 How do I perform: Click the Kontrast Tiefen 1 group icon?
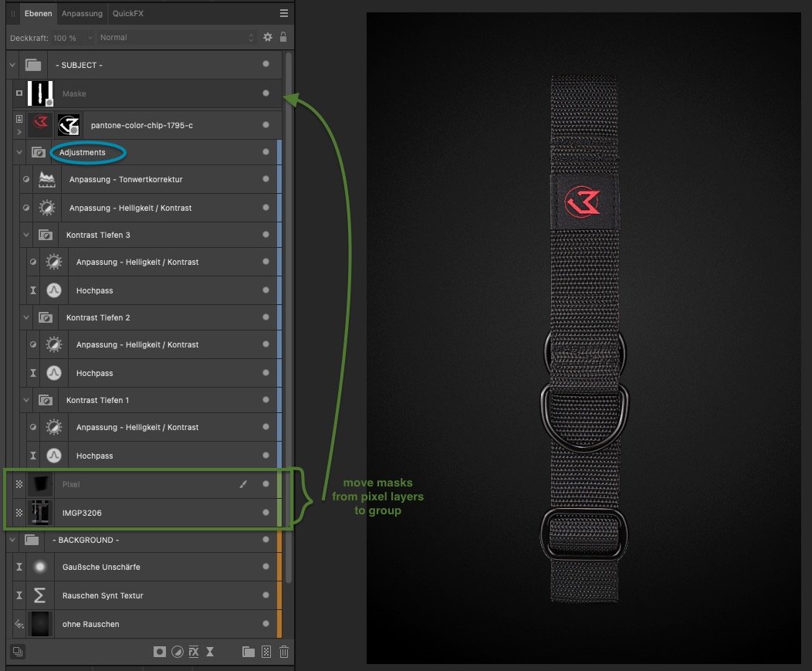[46, 400]
